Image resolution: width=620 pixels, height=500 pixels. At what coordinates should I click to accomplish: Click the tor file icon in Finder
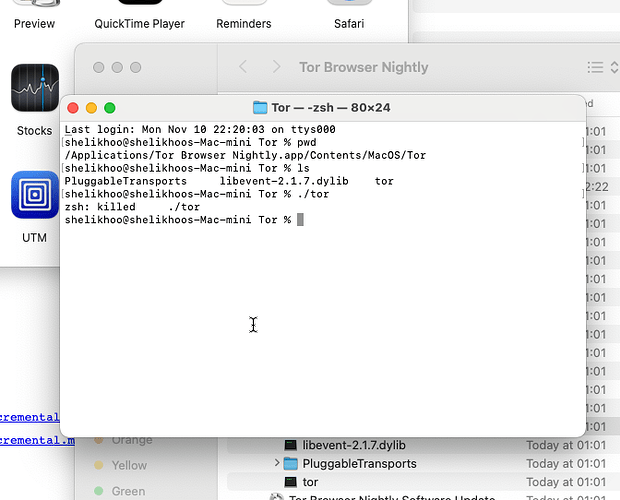291,482
